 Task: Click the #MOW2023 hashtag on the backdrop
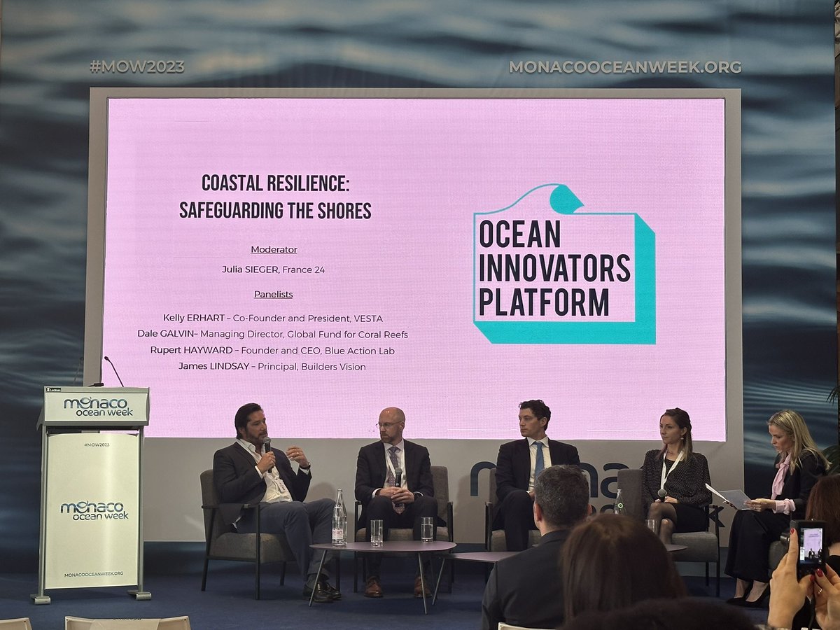pyautogui.click(x=136, y=67)
